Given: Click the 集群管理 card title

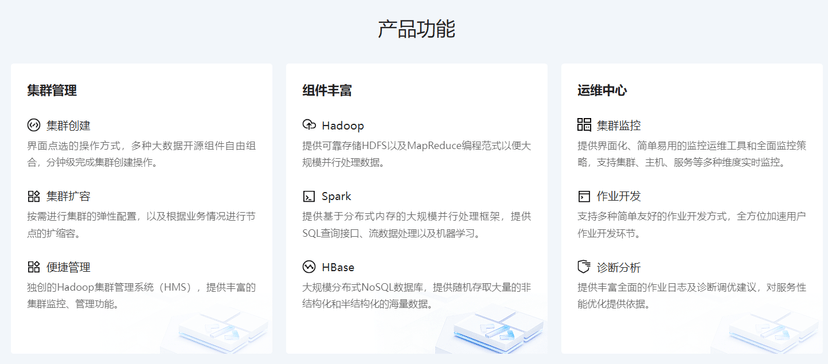Looking at the screenshot, I should click(x=52, y=91).
